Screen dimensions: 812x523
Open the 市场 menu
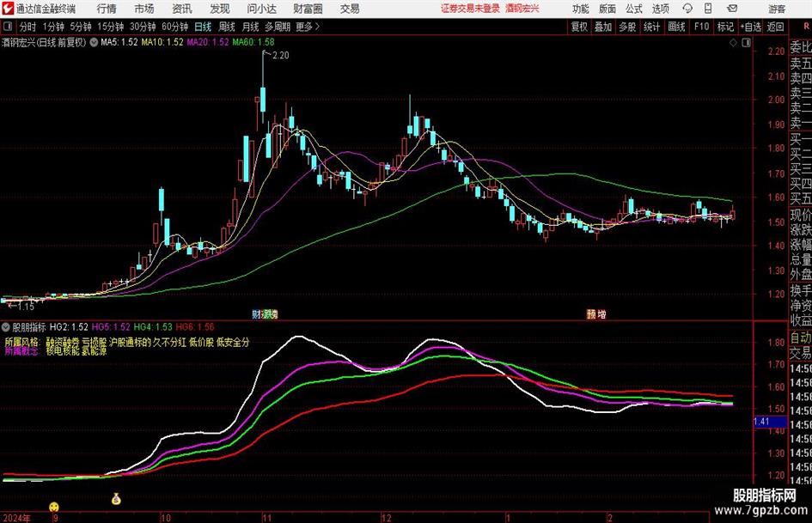coord(144,9)
